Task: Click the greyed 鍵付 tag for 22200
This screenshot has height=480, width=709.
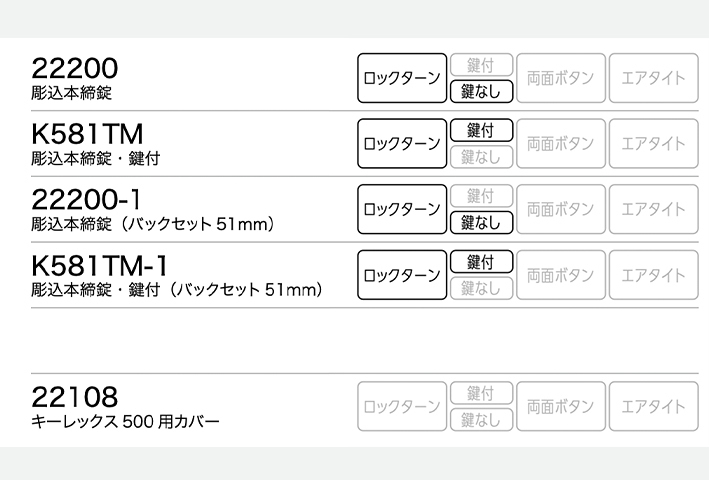Action: click(x=481, y=66)
